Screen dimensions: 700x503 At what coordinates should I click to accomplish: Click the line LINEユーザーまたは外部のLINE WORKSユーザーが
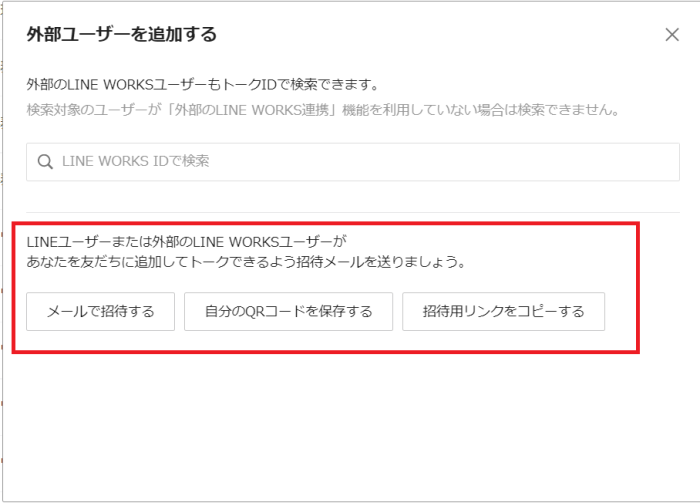(187, 241)
